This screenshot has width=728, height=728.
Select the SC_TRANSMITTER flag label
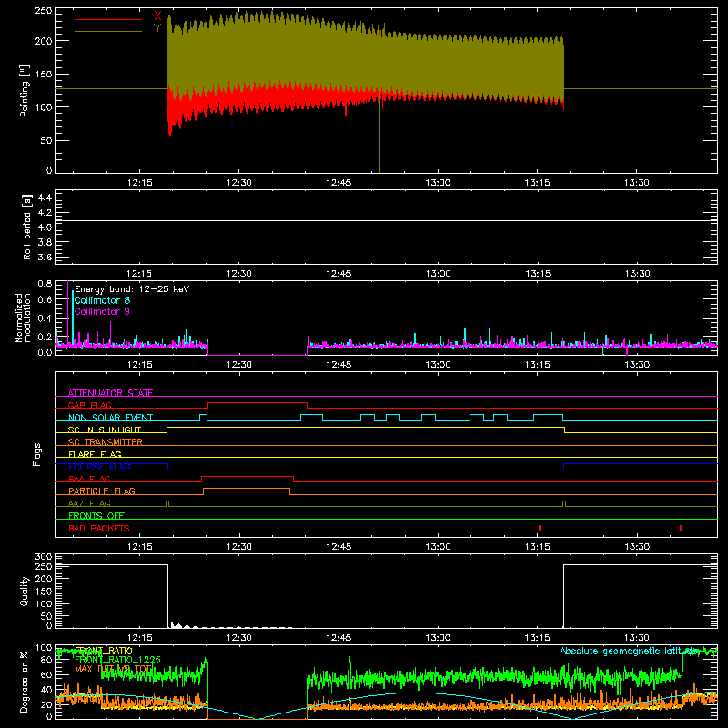click(x=106, y=442)
